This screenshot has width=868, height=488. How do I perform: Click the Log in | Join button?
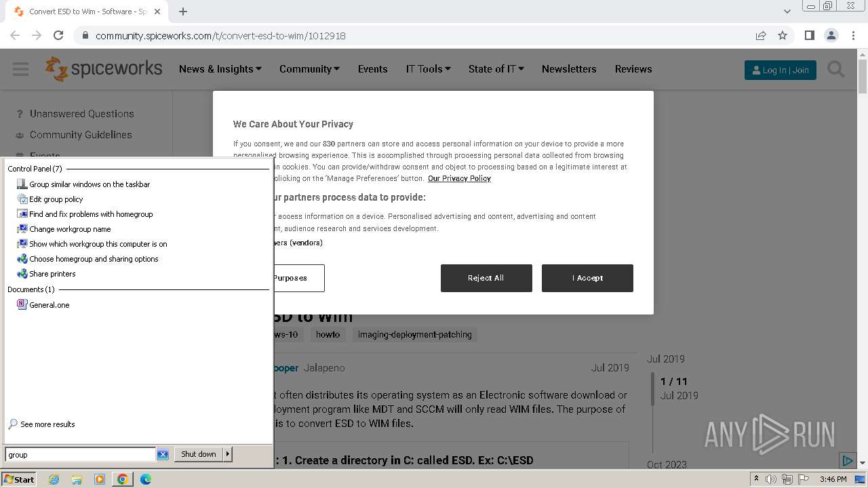coord(781,70)
